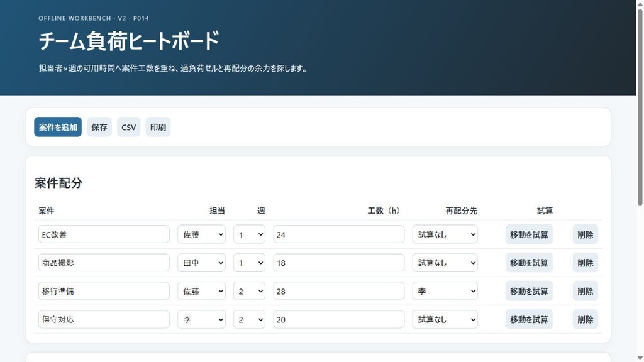The image size is (644, 362).
Task: Open the 週 dropdown in EC改善 row
Action: tap(249, 234)
